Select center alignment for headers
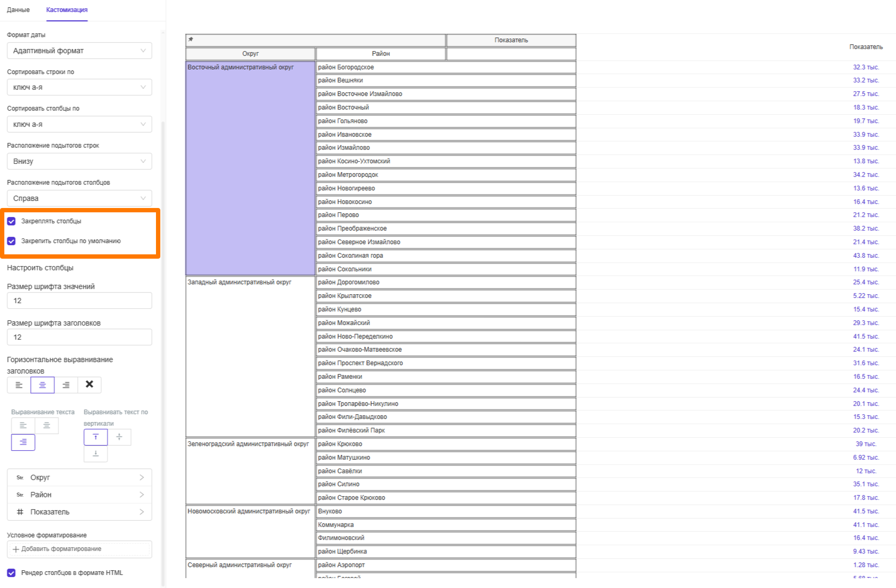The width and height of the screenshot is (896, 588). [42, 385]
